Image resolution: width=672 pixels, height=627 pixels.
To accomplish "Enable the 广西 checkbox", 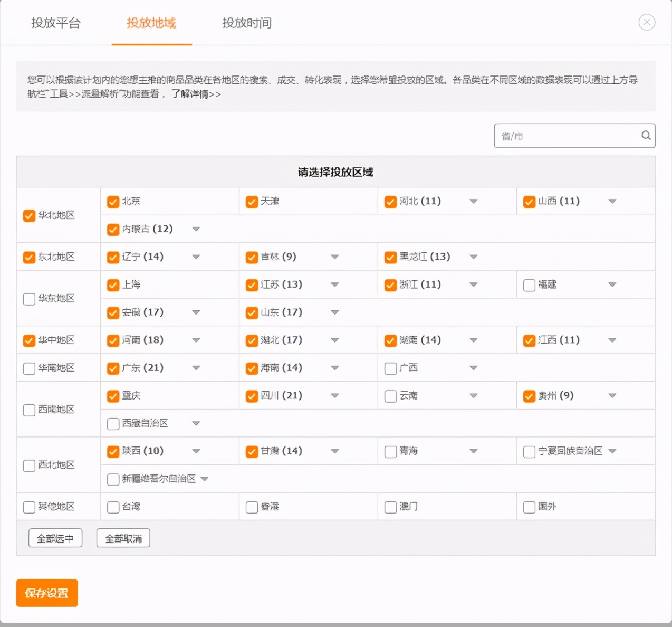I will click(x=390, y=368).
